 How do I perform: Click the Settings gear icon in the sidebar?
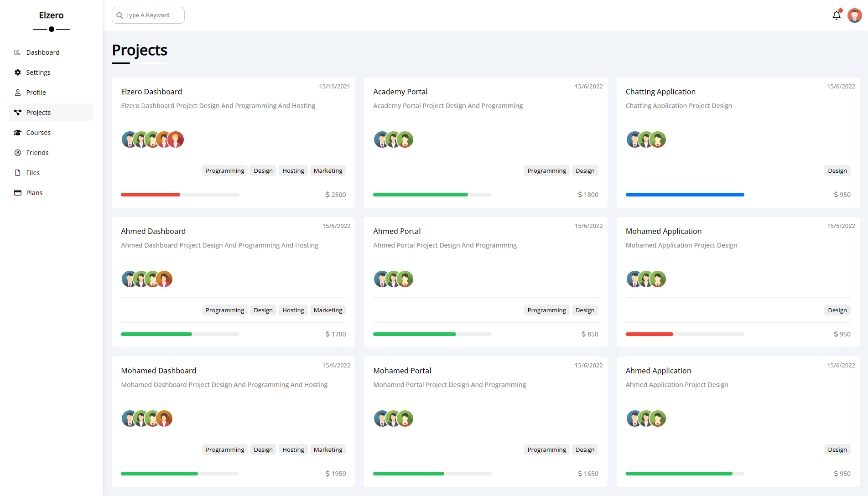click(18, 72)
